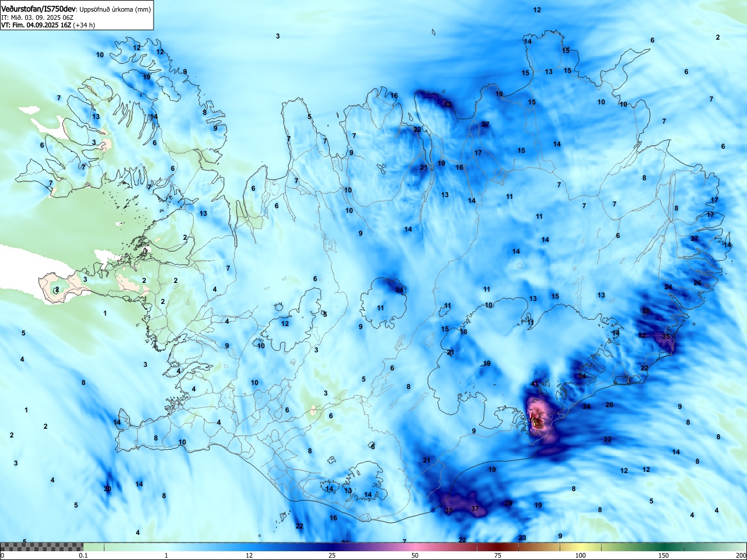Click the 200 tick label on the colour scale
Image resolution: width=747 pixels, height=560 pixels.
pos(741,555)
